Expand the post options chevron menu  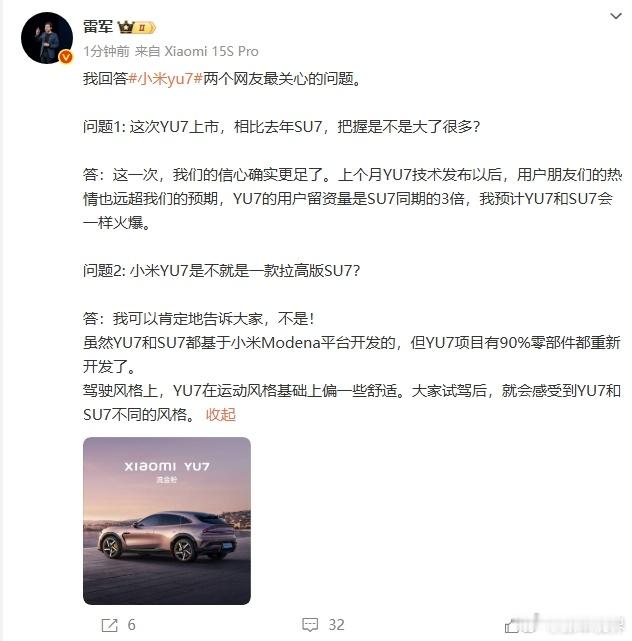[x=616, y=16]
